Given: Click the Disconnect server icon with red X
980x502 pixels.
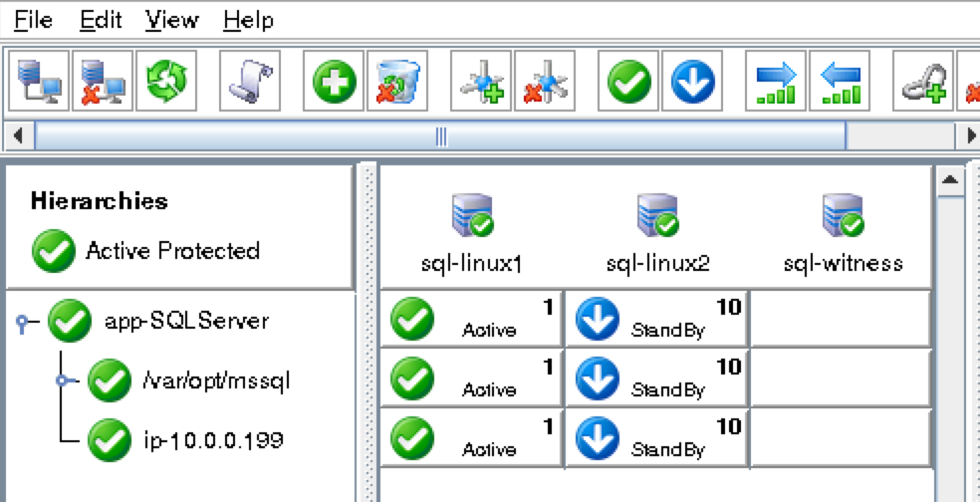Looking at the screenshot, I should point(103,82).
